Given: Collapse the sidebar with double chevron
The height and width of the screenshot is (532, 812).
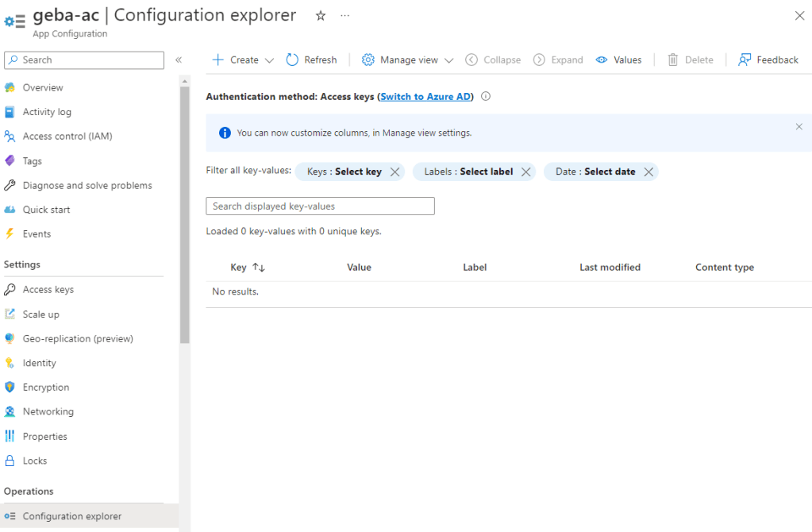Looking at the screenshot, I should (x=179, y=60).
